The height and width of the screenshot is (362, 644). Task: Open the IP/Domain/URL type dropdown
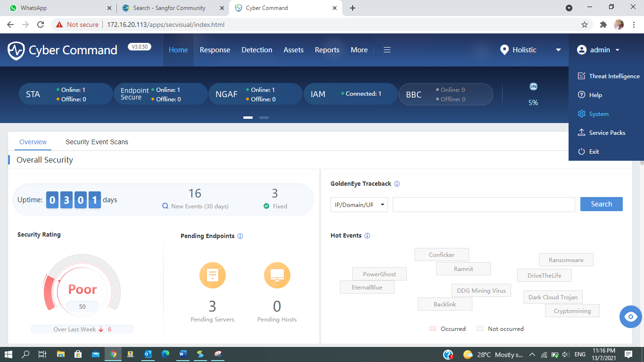pos(359,205)
